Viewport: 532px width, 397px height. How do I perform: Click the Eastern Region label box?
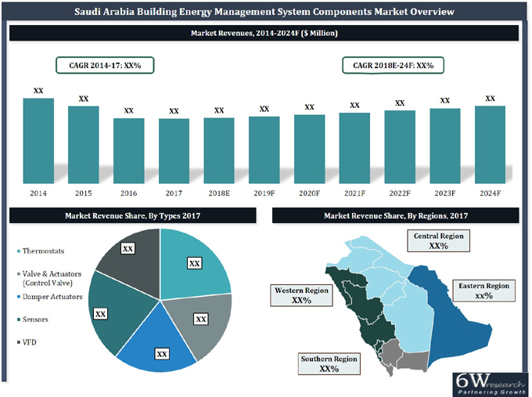(483, 291)
